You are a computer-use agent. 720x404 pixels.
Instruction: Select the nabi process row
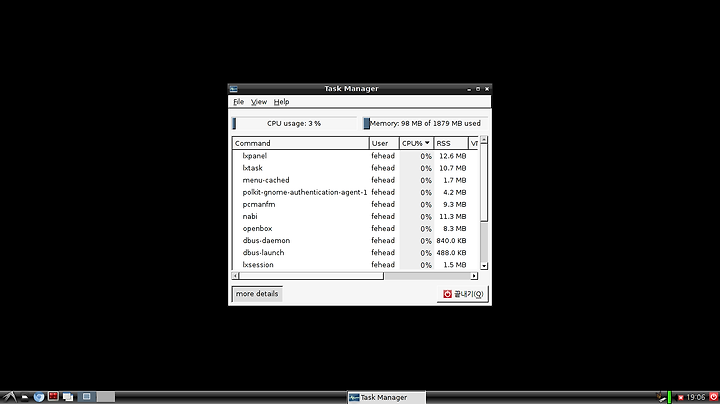tap(356, 216)
